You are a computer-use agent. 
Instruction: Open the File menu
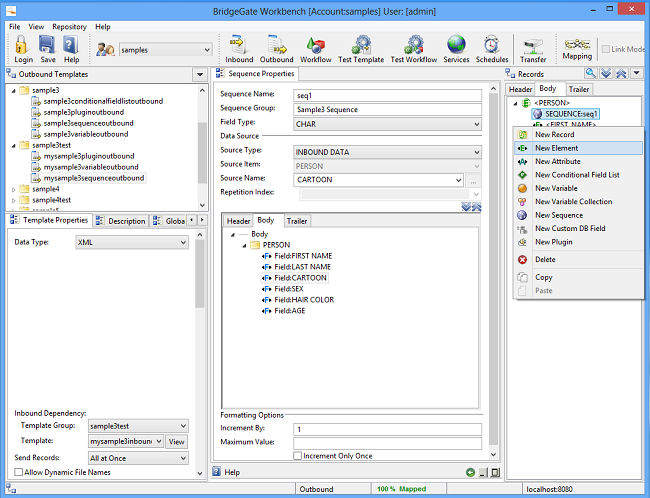tap(15, 27)
